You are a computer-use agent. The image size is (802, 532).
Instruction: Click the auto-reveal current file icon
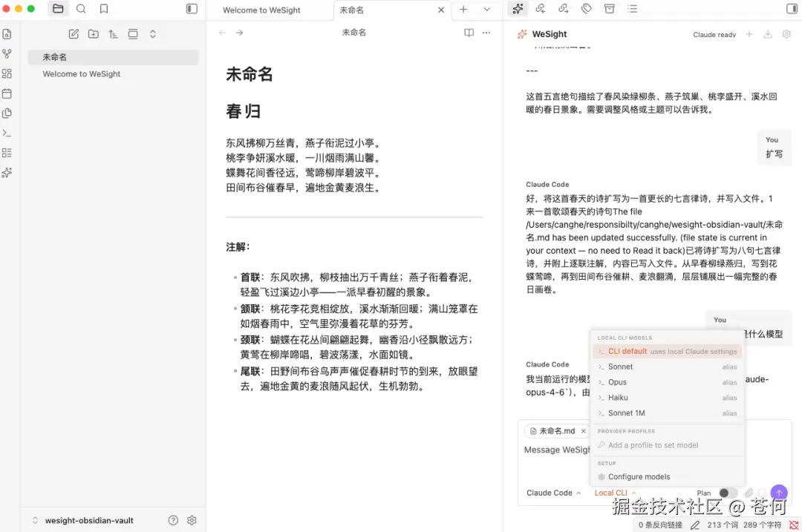point(133,34)
